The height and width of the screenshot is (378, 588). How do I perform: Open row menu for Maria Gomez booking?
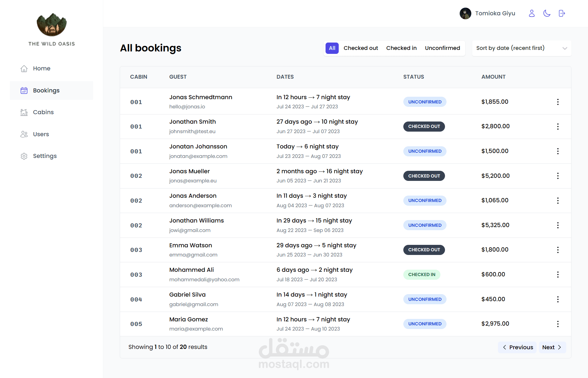[x=558, y=324]
